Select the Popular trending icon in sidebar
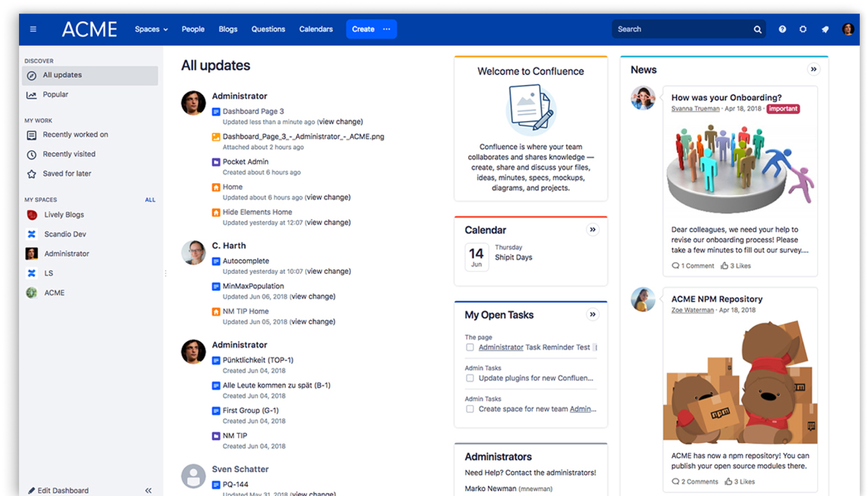This screenshot has width=868, height=496. click(x=32, y=95)
